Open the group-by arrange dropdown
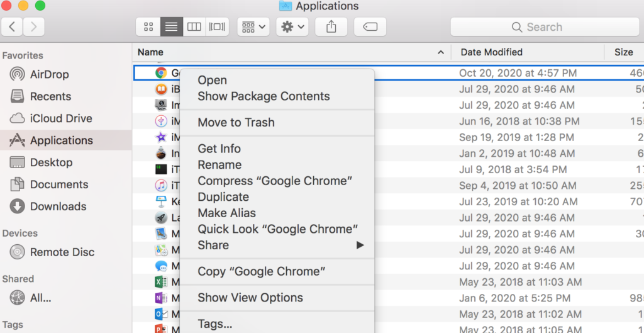644x333 pixels. pos(253,27)
